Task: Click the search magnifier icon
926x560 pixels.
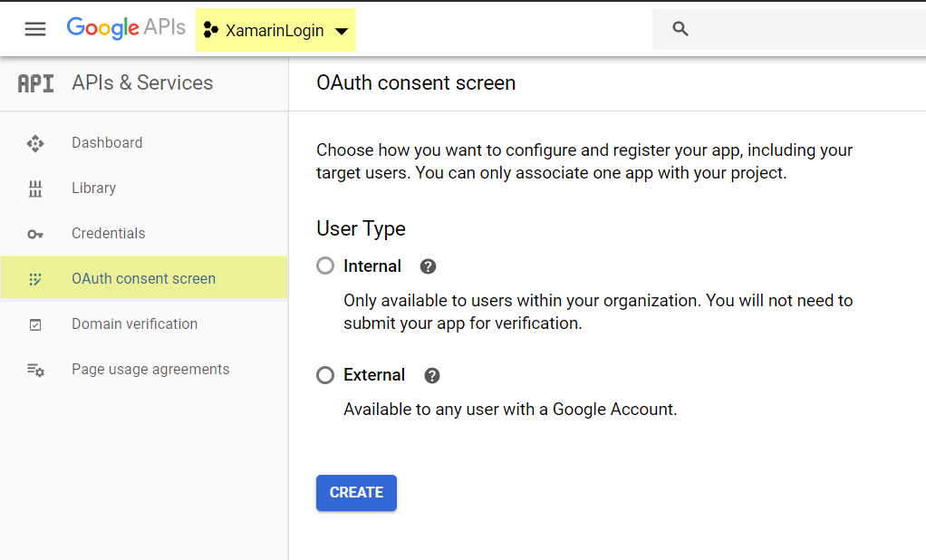Action: tap(681, 29)
